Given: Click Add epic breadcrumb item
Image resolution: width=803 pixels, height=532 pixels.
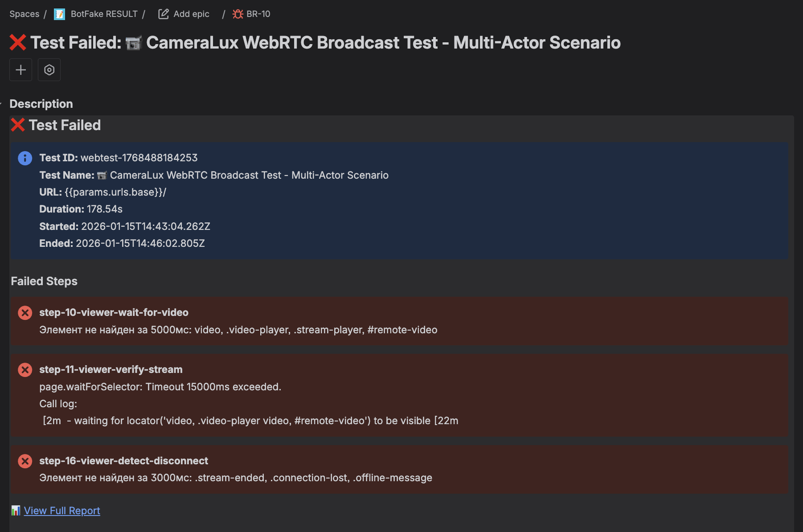Looking at the screenshot, I should click(x=191, y=14).
